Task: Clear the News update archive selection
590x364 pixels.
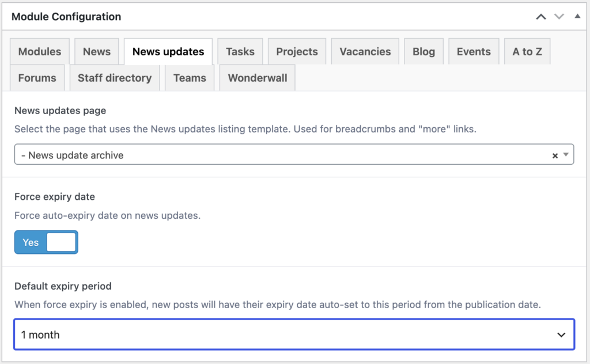Action: click(x=555, y=156)
